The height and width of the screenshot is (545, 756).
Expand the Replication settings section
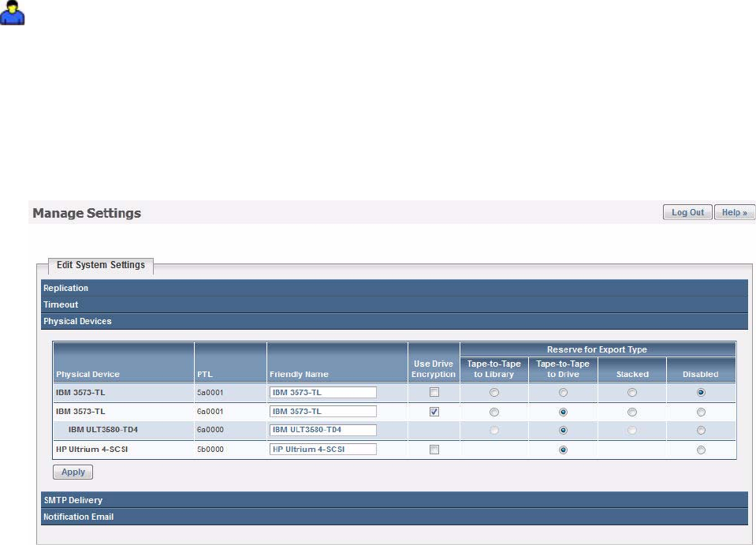(394, 288)
